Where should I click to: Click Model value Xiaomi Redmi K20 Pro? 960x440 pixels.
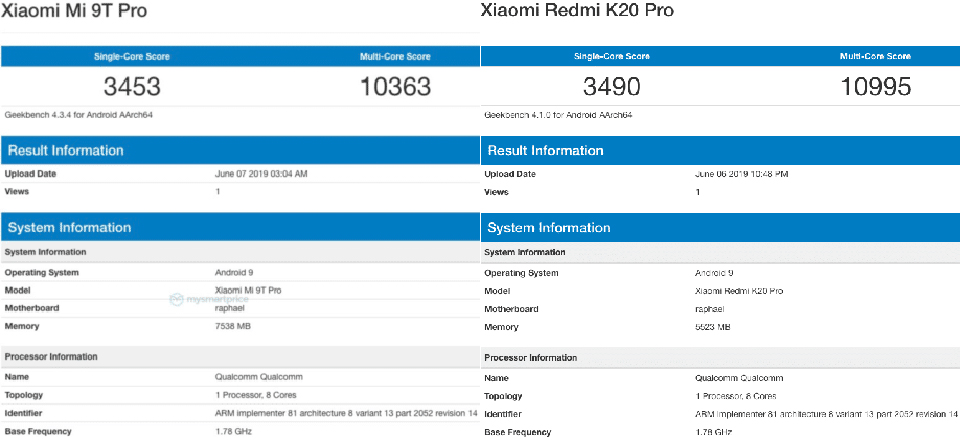739,291
